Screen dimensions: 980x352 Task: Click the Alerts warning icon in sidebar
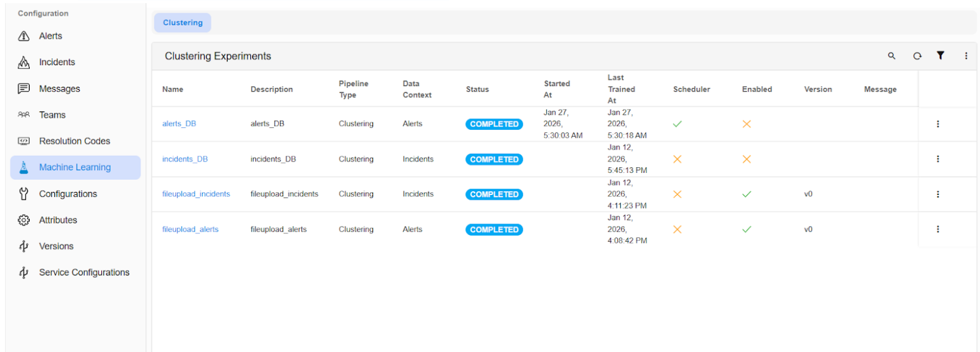click(x=24, y=36)
